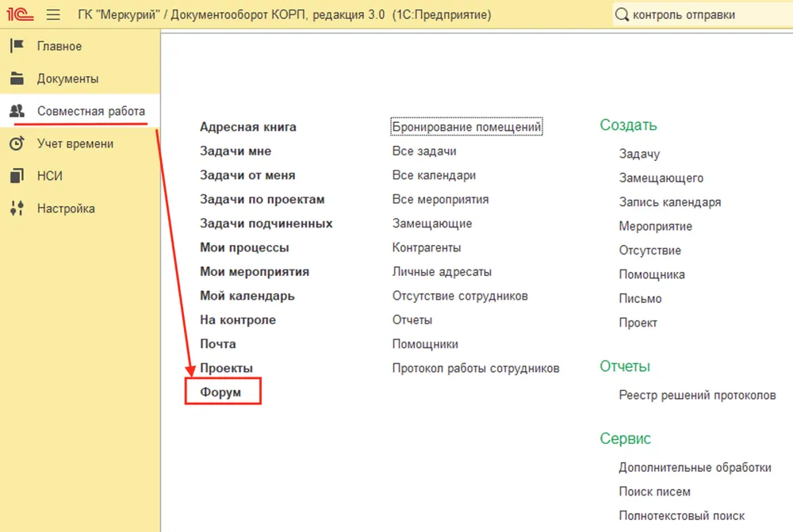The height and width of the screenshot is (532, 793).
Task: Open Бронирование помещений
Action: (466, 127)
